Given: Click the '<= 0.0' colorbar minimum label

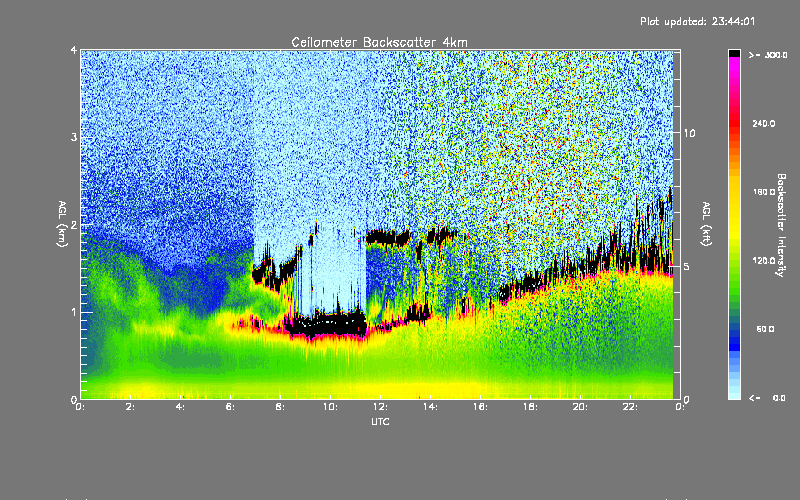Looking at the screenshot, I should coord(768,397).
